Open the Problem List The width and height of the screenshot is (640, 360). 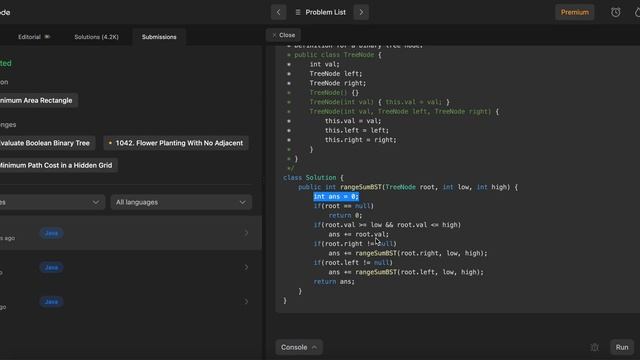click(320, 12)
